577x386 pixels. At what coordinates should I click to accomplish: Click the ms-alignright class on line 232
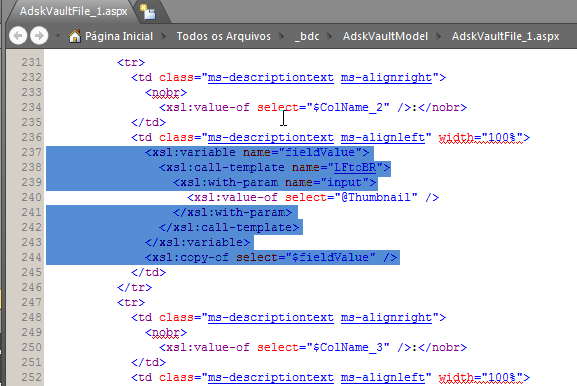point(386,77)
